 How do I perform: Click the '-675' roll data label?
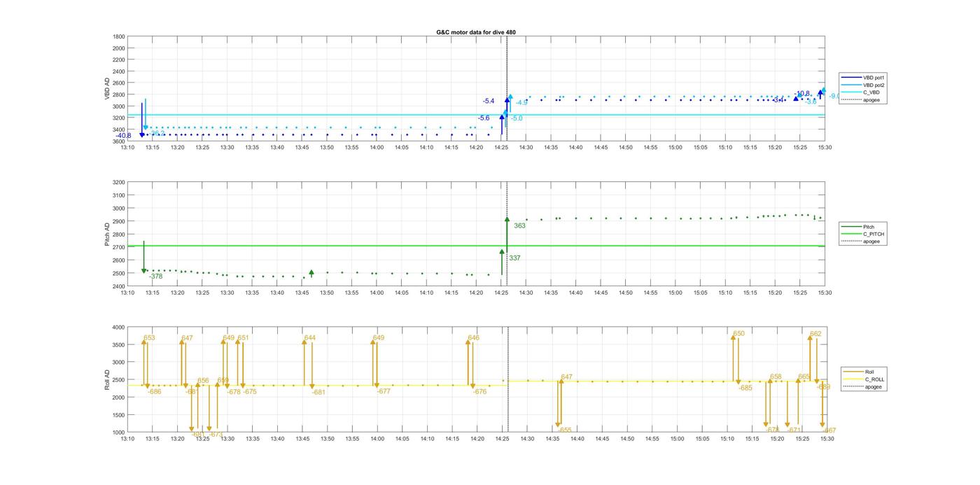click(250, 392)
